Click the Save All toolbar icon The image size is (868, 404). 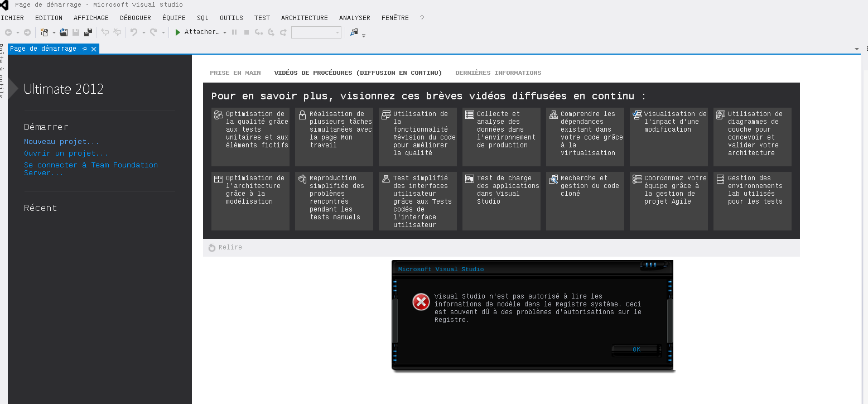[x=88, y=32]
